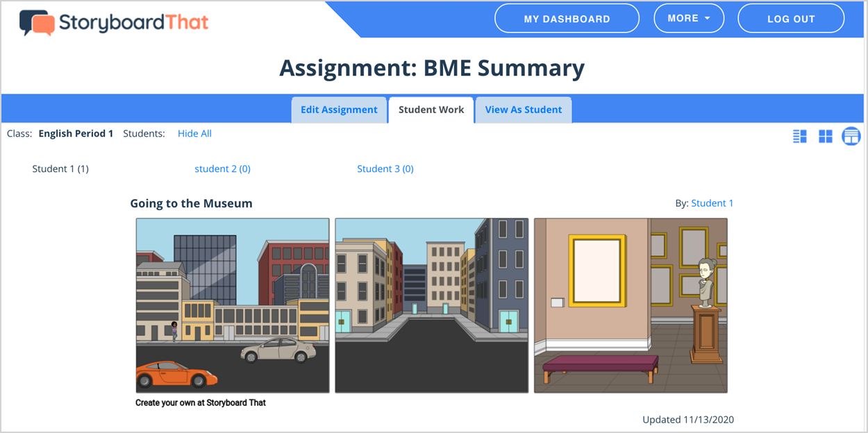Switch to the grid layout view icon

pyautogui.click(x=826, y=137)
